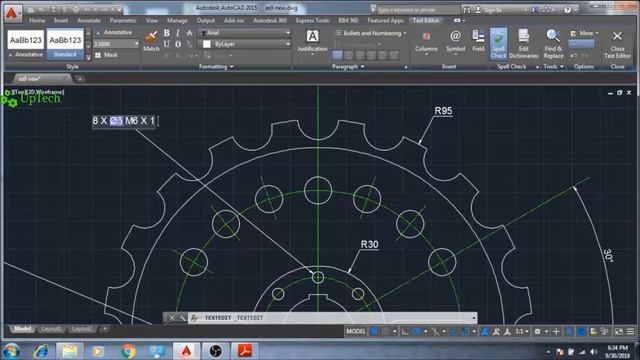Toggle polar tracking in status bar
This screenshot has height=360, width=640.
(x=416, y=331)
